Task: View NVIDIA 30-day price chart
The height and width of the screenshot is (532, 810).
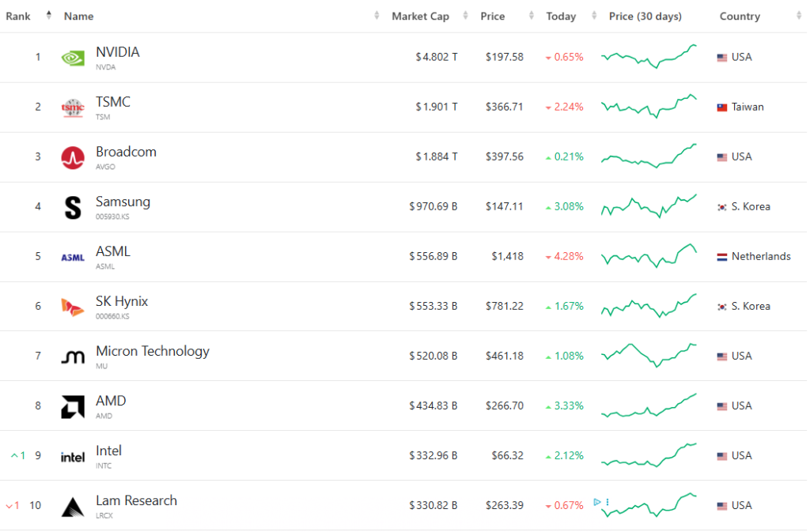Action: (649, 57)
